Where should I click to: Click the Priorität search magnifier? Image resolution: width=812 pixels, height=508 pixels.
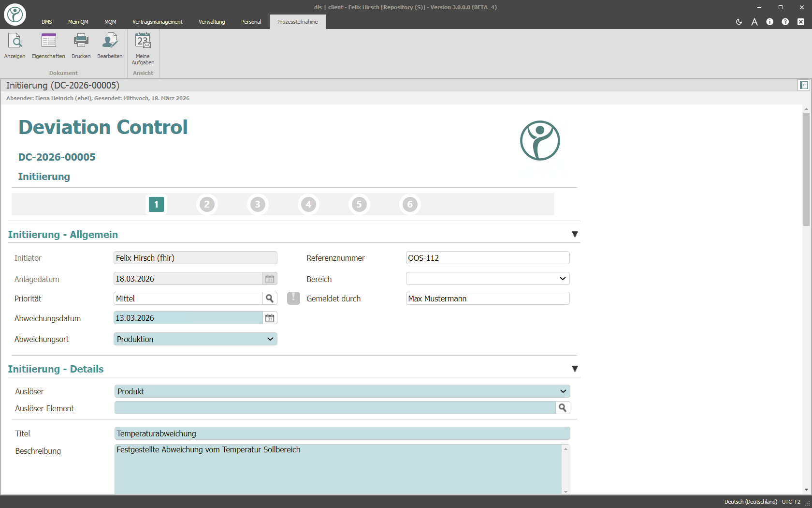tap(270, 299)
